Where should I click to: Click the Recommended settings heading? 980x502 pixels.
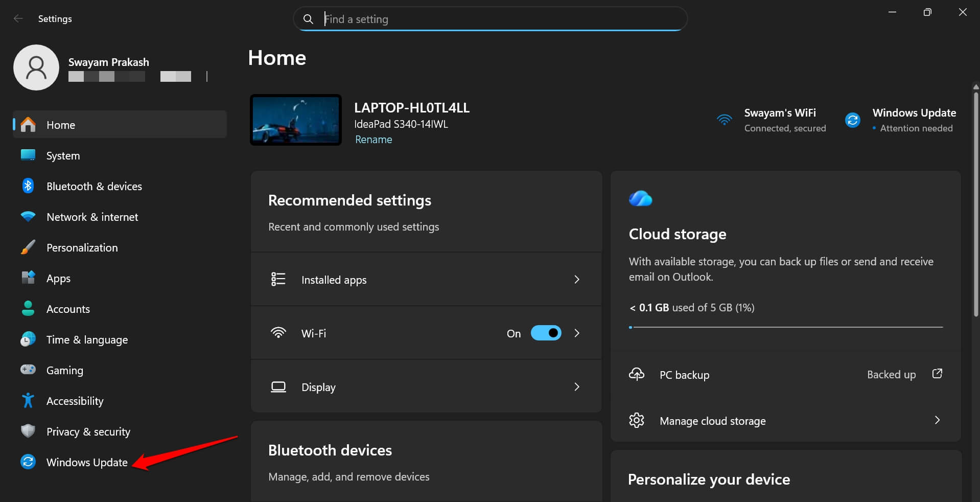pyautogui.click(x=349, y=200)
